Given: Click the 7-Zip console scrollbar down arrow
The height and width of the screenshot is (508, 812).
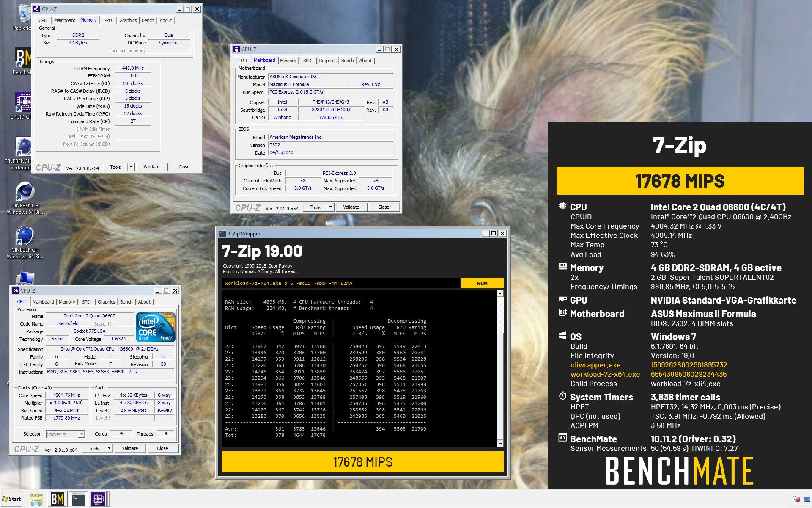Looking at the screenshot, I should point(500,444).
